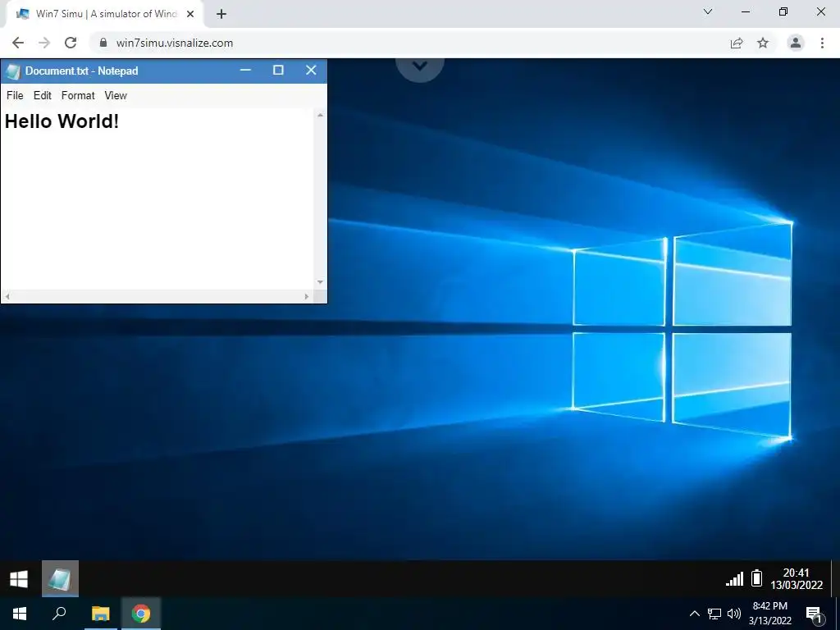This screenshot has width=840, height=630.
Task: Reload the Win7 Simu page
Action: (x=71, y=43)
